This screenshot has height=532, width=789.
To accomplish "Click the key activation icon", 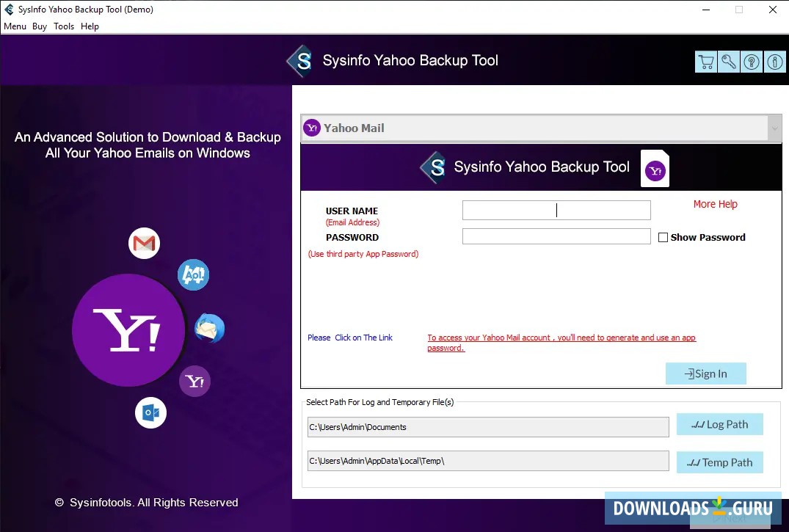I will [x=728, y=62].
